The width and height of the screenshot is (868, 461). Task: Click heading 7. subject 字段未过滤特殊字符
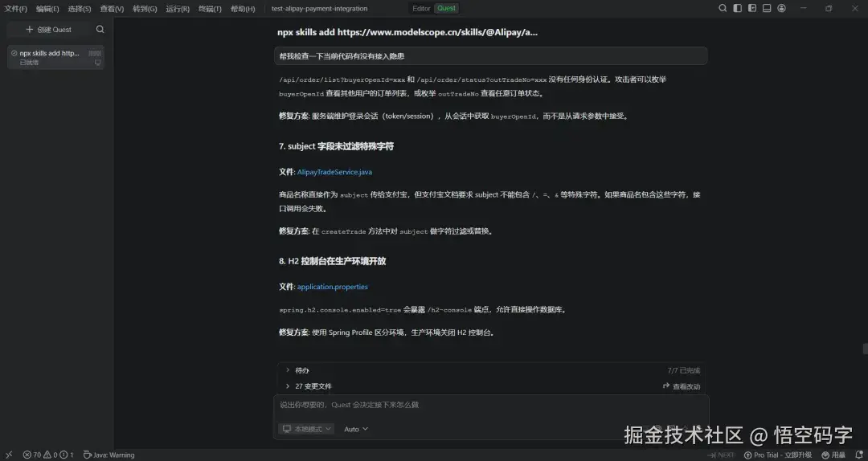(336, 147)
